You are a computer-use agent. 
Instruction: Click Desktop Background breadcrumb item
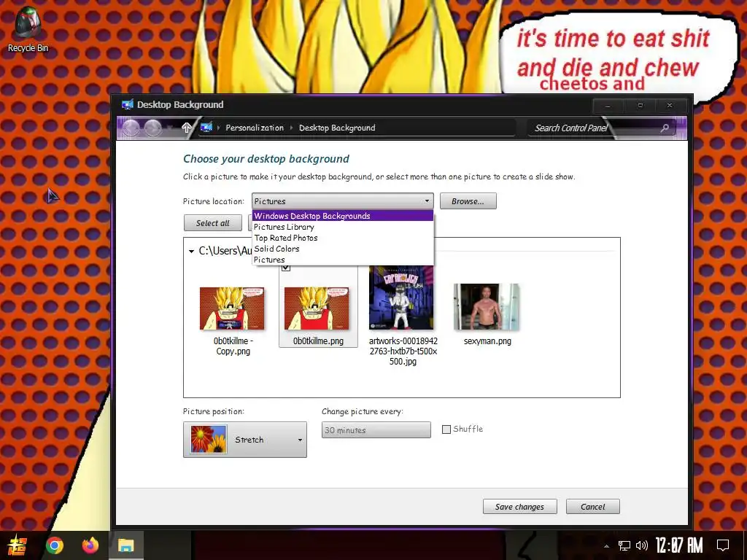[x=337, y=128]
